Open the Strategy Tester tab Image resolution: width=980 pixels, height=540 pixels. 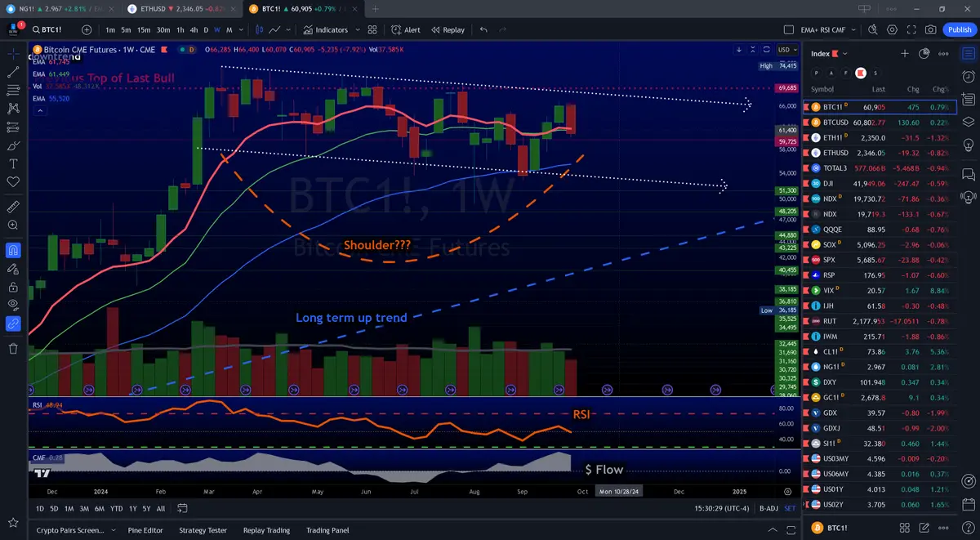tap(203, 530)
